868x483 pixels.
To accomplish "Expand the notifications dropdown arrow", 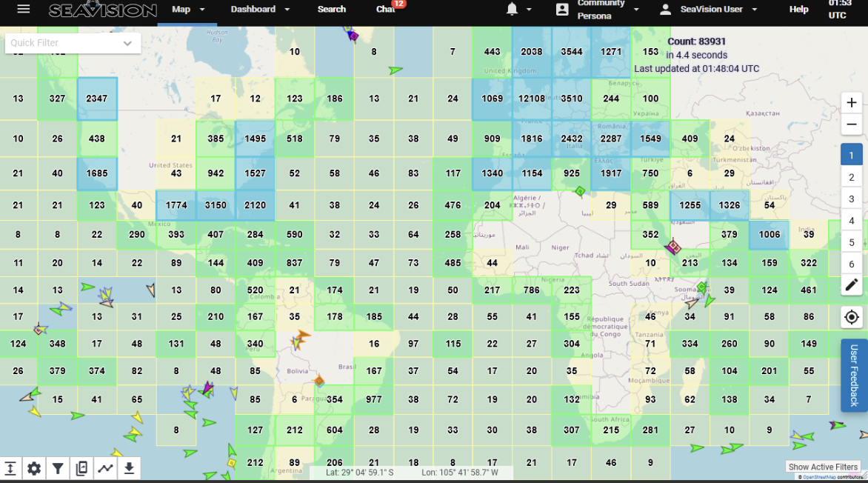I will point(529,10).
